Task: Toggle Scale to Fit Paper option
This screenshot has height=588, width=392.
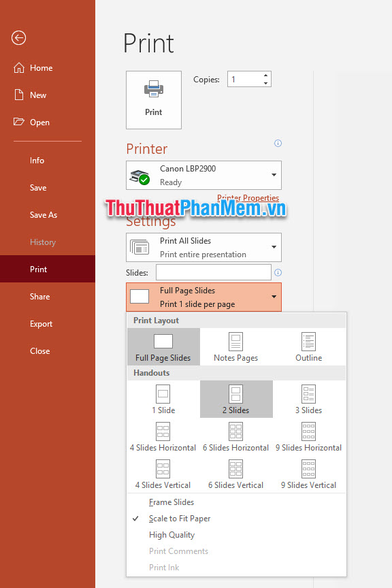Action: (x=236, y=519)
